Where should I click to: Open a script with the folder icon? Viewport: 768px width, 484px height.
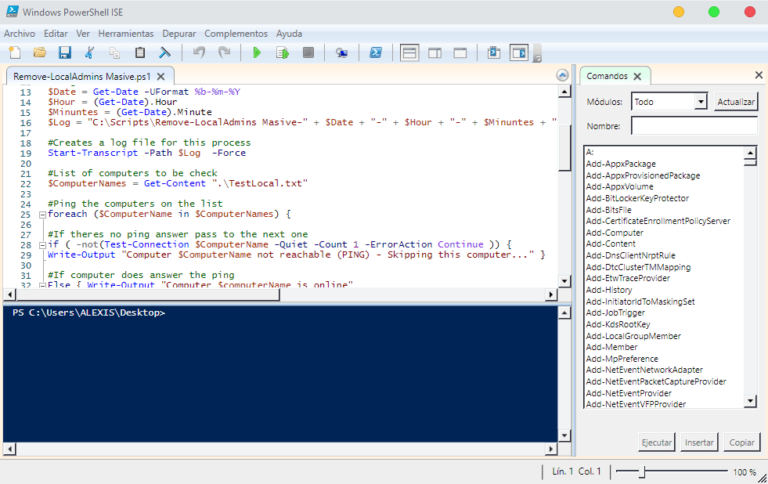(x=40, y=52)
